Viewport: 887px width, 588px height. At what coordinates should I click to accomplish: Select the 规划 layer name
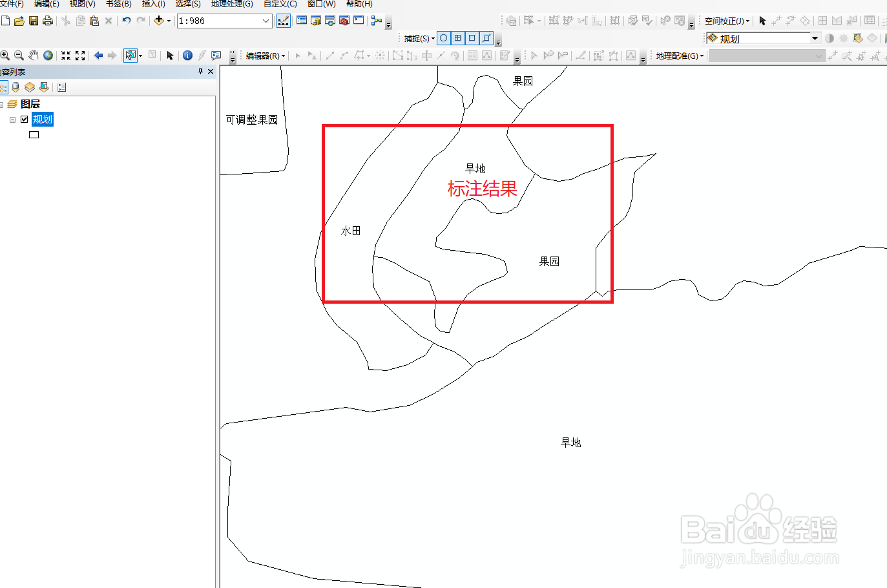[42, 119]
